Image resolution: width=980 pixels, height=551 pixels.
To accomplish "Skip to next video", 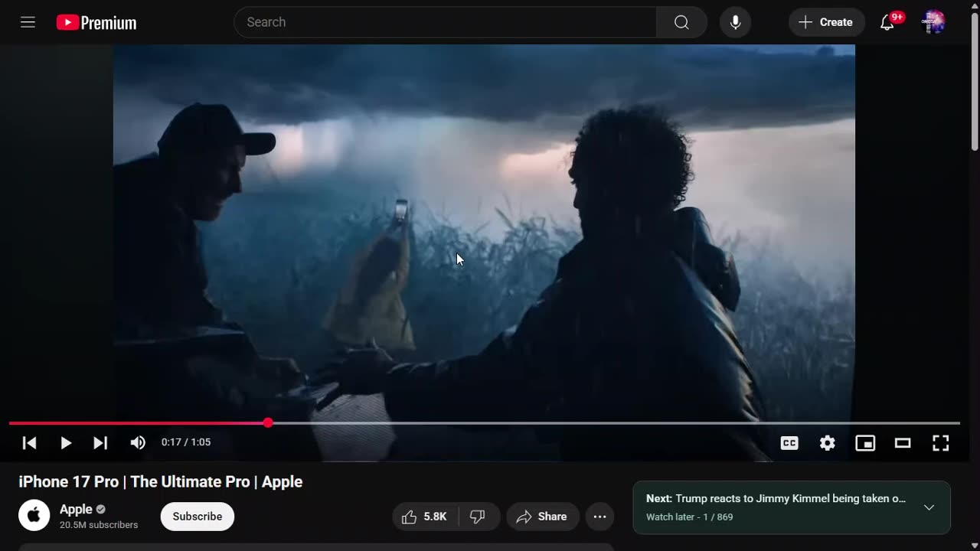I will click(x=100, y=442).
